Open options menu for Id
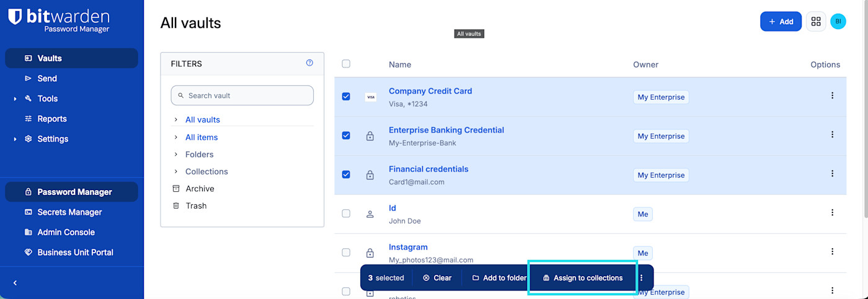Screen dimensions: 868x299 coord(832,212)
